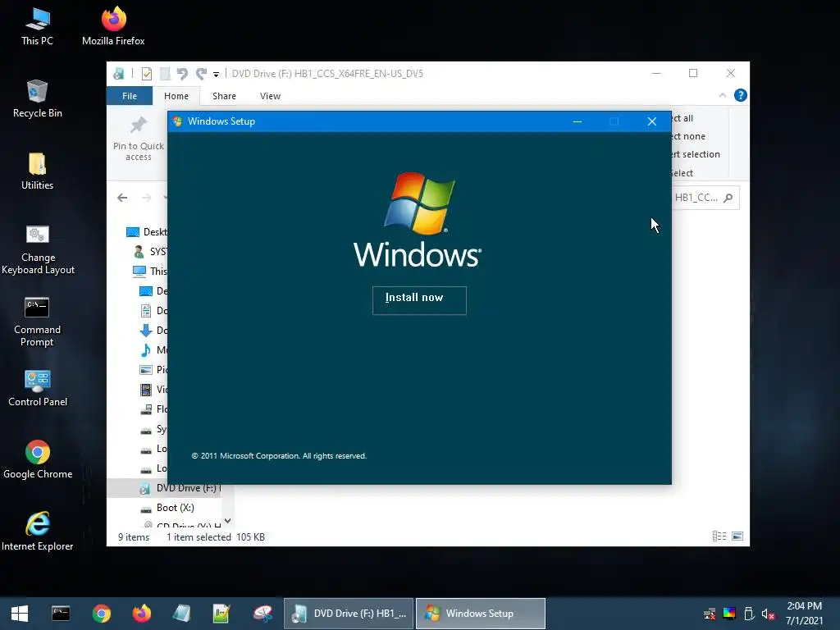Open This PC desktop icon
The image size is (840, 630).
pyautogui.click(x=37, y=27)
